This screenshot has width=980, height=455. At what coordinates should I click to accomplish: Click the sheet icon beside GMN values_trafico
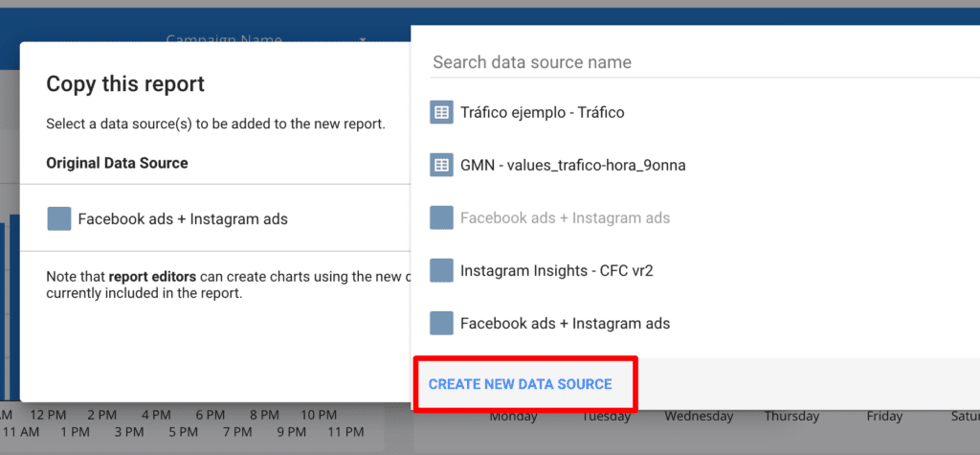[441, 165]
